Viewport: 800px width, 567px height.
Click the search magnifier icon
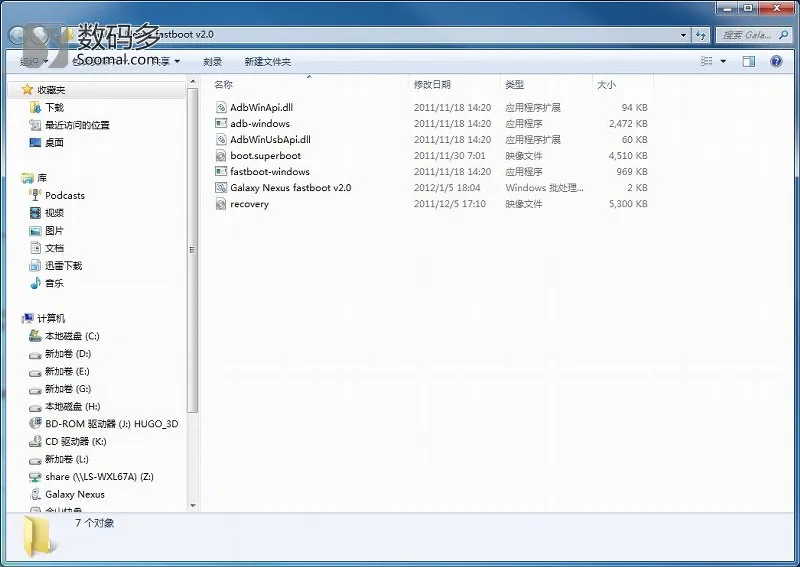click(783, 35)
